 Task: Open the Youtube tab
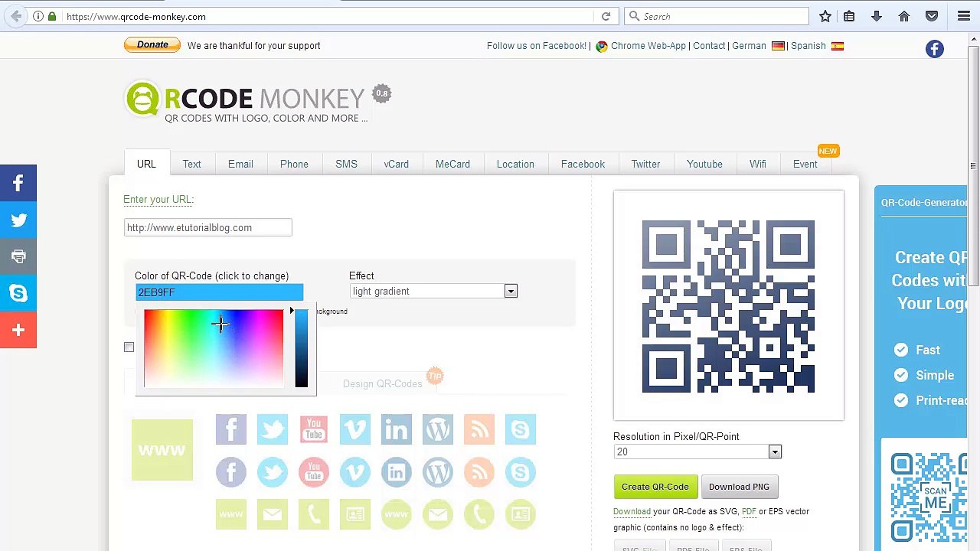pyautogui.click(x=704, y=164)
